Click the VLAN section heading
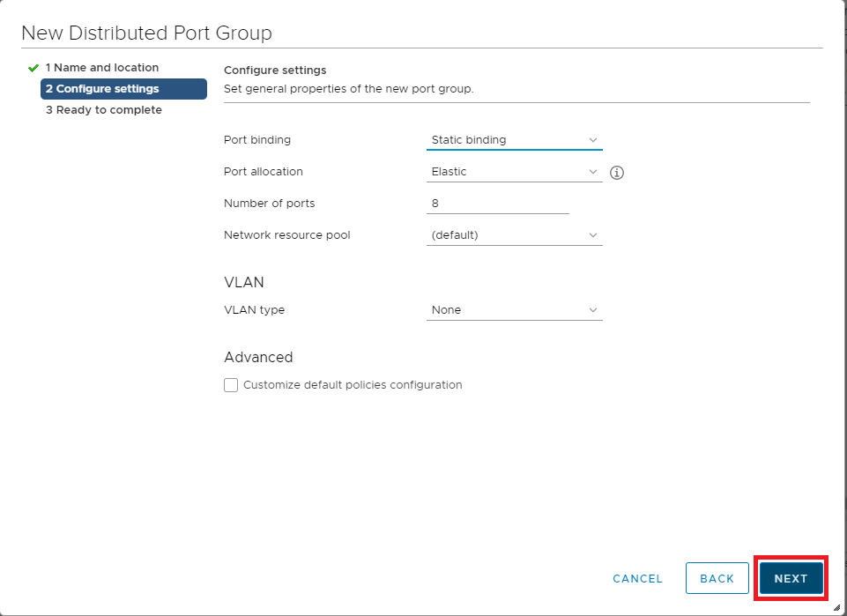847x616 pixels. tap(244, 283)
